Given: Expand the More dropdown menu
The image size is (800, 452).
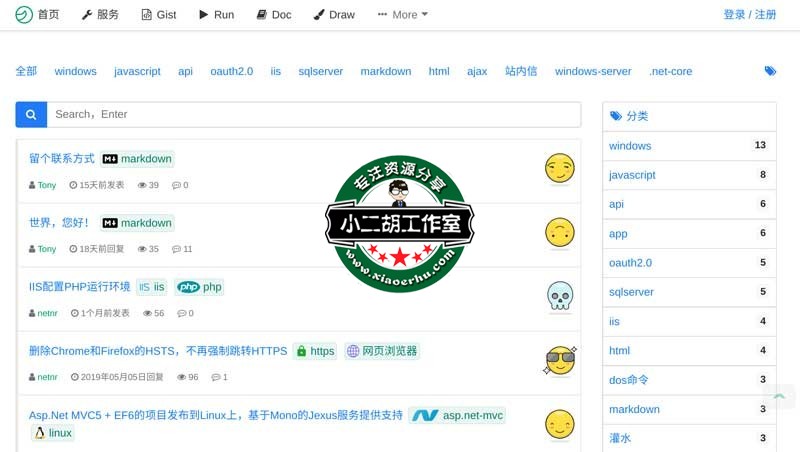Looking at the screenshot, I should (x=403, y=15).
